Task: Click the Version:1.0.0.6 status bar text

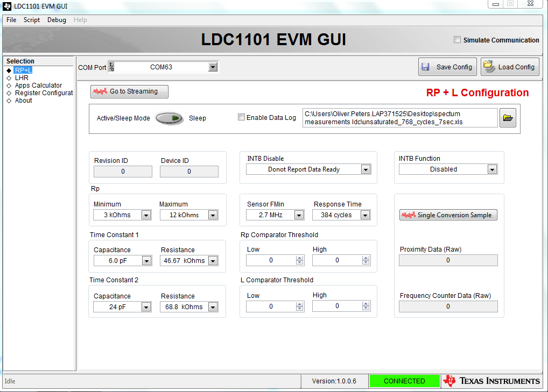Action: (x=334, y=381)
